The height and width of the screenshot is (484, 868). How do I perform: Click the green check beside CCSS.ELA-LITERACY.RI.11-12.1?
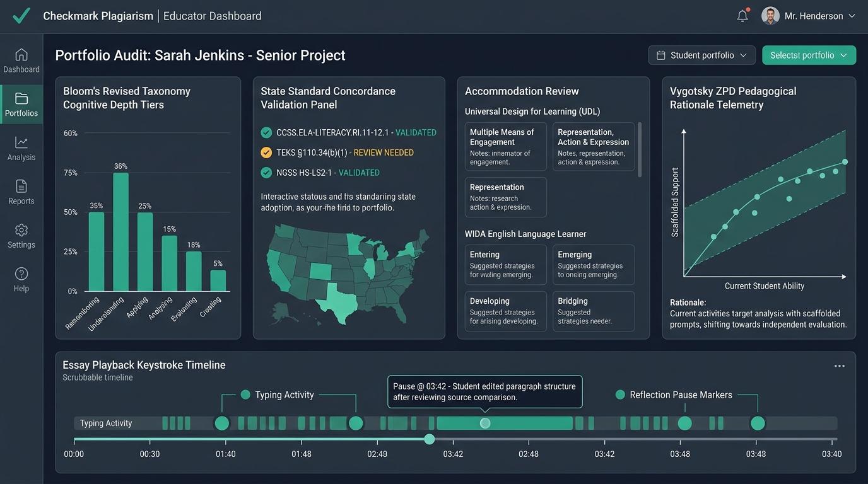pyautogui.click(x=266, y=132)
